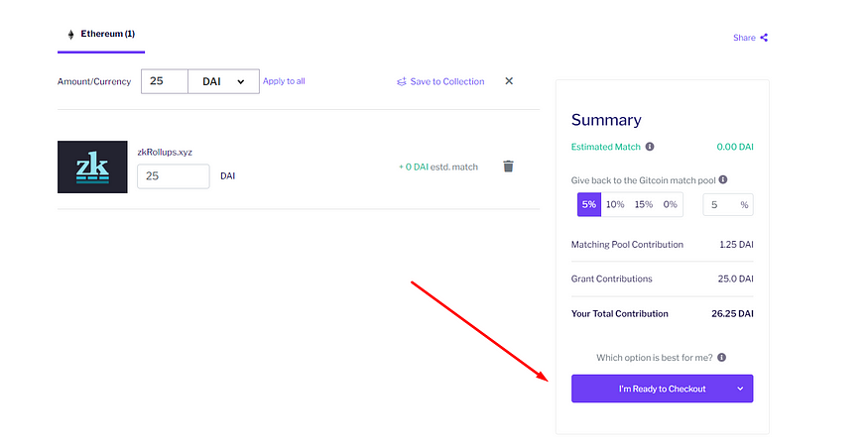Image resolution: width=868 pixels, height=446 pixels.
Task: Select 10% give back option
Action: (615, 205)
